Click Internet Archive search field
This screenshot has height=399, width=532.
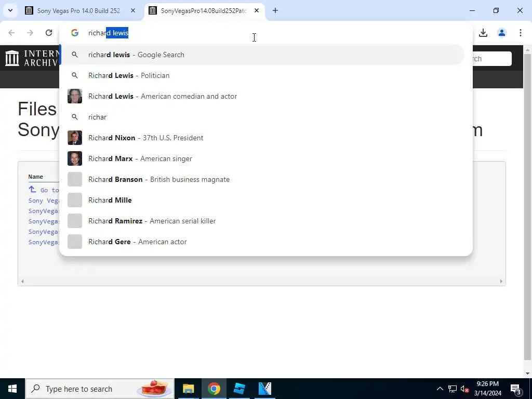(492, 59)
